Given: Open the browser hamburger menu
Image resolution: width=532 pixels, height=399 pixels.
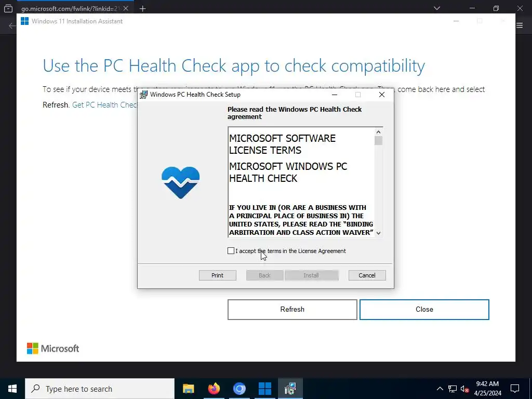Looking at the screenshot, I should tap(520, 25).
